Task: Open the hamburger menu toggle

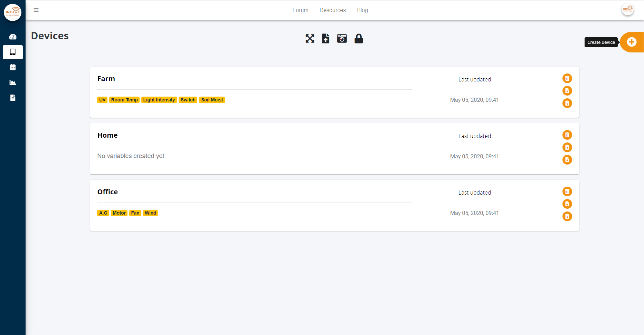Action: point(36,10)
